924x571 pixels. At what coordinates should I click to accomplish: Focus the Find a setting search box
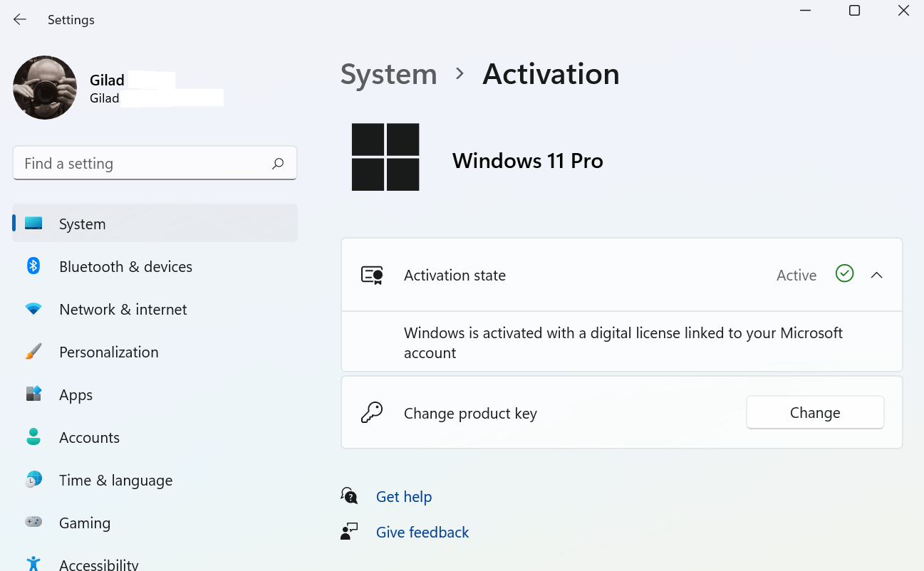(x=142, y=164)
